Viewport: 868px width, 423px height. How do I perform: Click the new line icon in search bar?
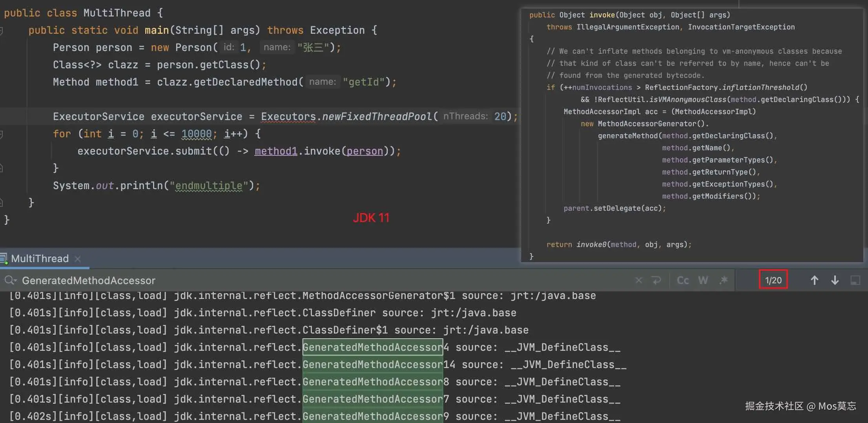[x=656, y=280]
